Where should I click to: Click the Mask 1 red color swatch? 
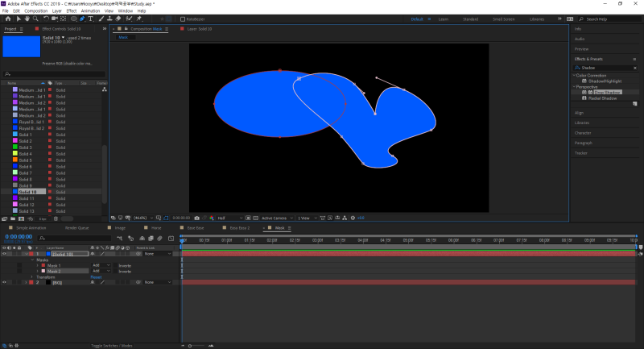tap(43, 265)
